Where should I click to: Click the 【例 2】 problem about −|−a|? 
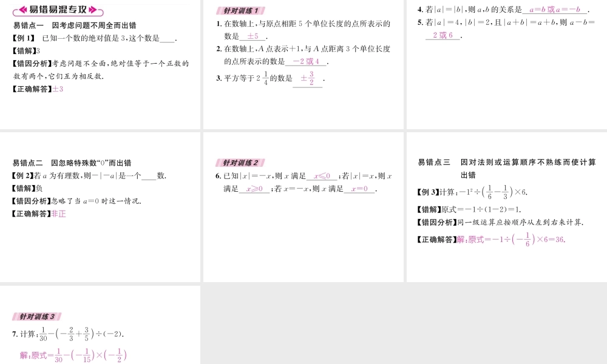(89, 176)
